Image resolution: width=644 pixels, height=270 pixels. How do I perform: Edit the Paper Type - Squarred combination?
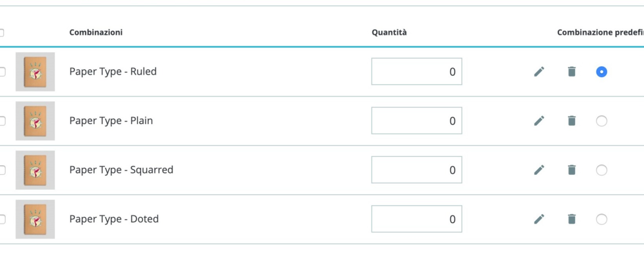(x=539, y=170)
